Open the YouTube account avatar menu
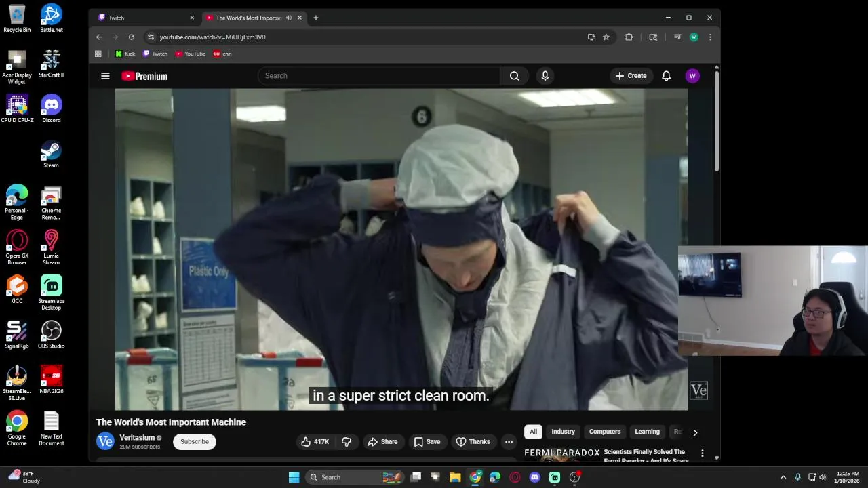This screenshot has height=488, width=868. coord(692,76)
